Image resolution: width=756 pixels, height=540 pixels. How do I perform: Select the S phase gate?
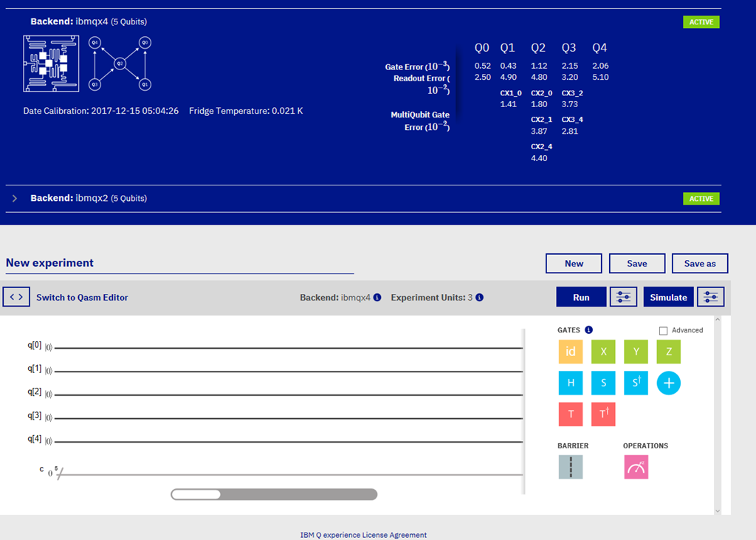click(x=603, y=383)
